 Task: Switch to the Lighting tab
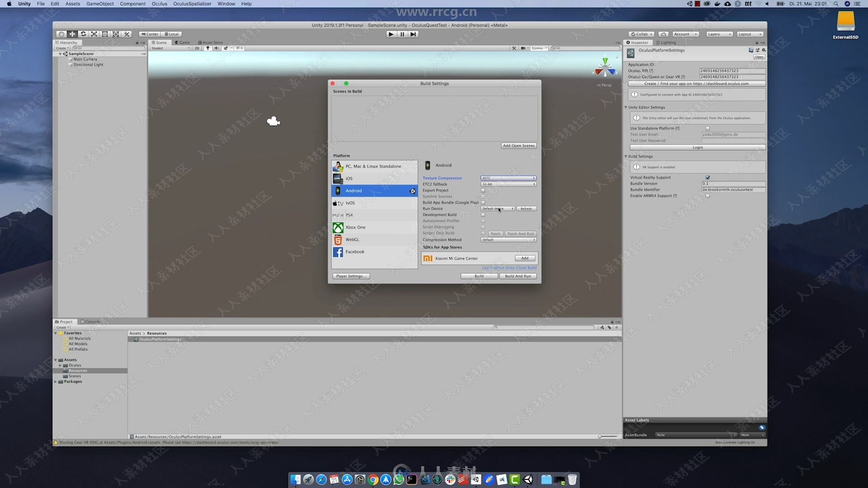pyautogui.click(x=666, y=42)
